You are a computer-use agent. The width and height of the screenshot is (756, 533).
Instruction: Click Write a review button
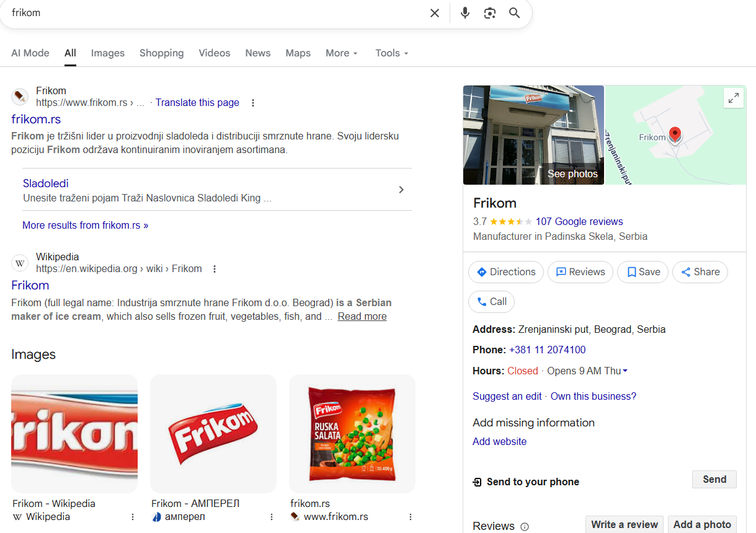pos(625,524)
